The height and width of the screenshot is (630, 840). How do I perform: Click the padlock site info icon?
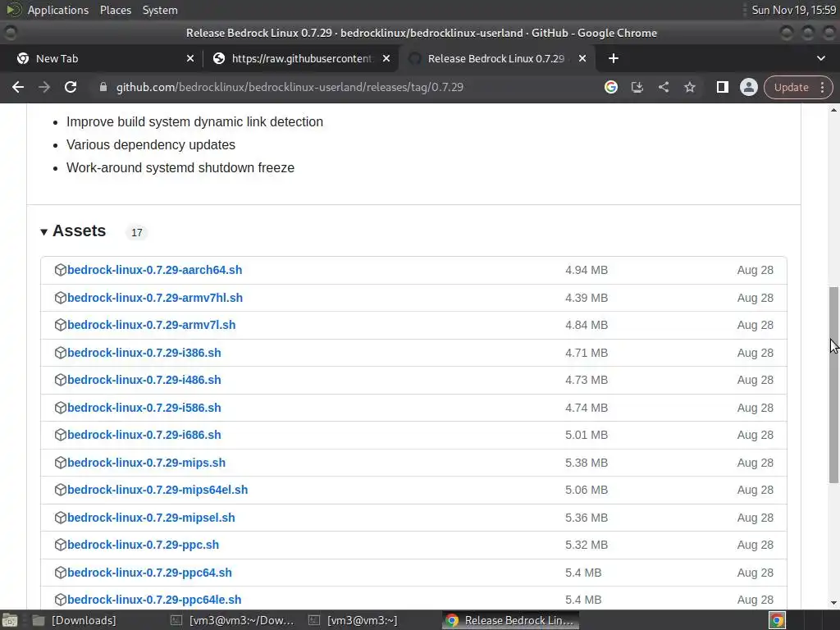tap(103, 87)
